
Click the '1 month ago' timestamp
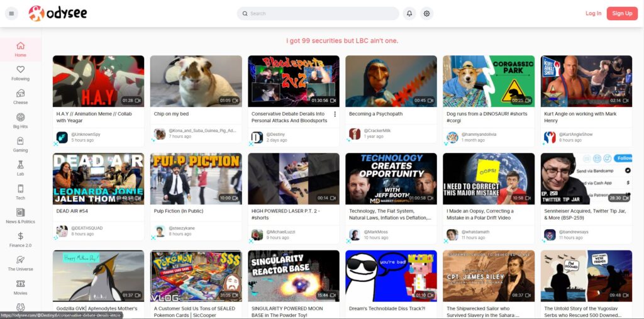click(473, 140)
